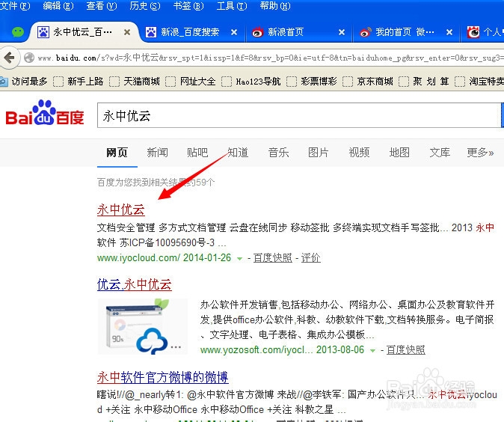Open the 文件 menu

(x=14, y=6)
